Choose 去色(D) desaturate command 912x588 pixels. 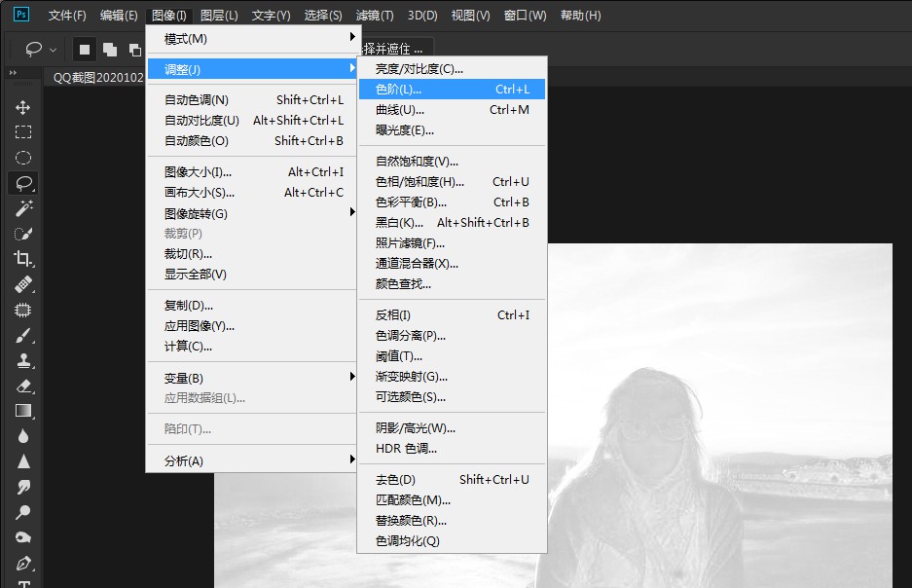(452, 479)
